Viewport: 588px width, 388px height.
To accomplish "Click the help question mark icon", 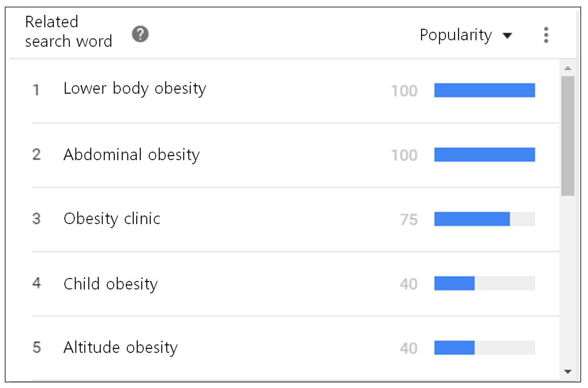I will coord(140,34).
